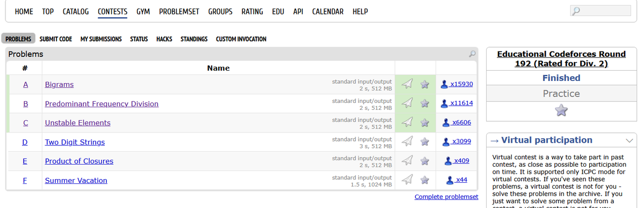Image resolution: width=644 pixels, height=208 pixels.
Task: Open problem Bigrams by name
Action: point(59,85)
